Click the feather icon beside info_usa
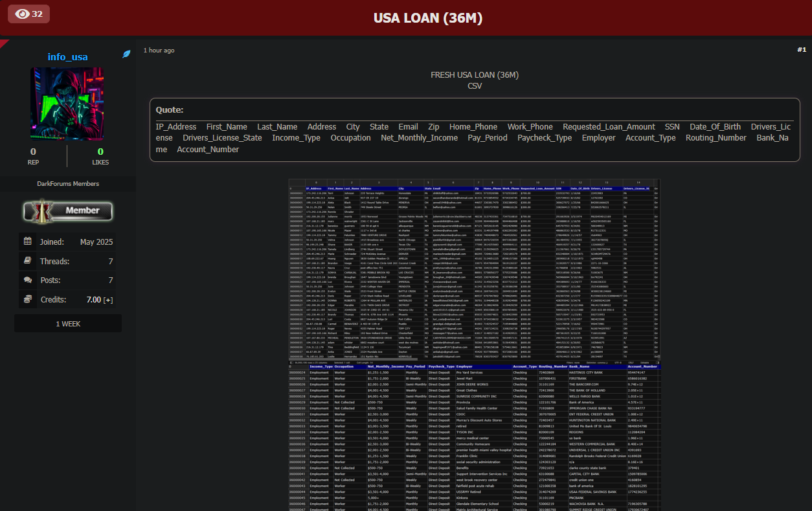The height and width of the screenshot is (511, 812). [127, 54]
